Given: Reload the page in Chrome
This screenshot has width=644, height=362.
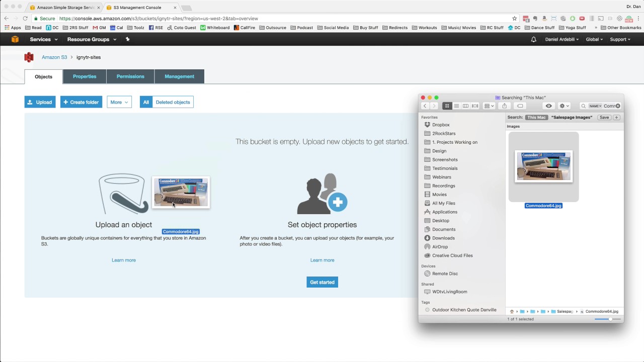Looking at the screenshot, I should coord(25,19).
